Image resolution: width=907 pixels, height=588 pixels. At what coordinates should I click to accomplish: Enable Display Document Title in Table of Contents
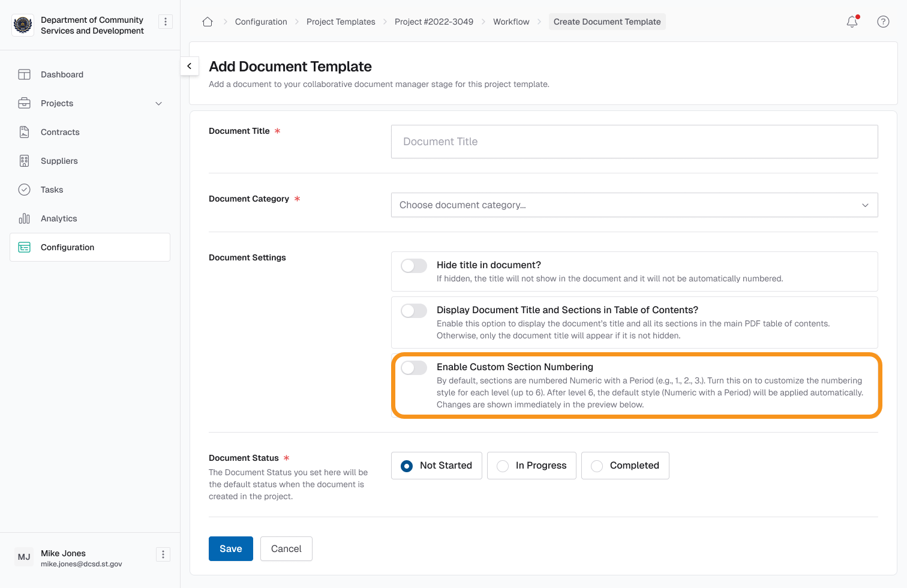tap(414, 311)
